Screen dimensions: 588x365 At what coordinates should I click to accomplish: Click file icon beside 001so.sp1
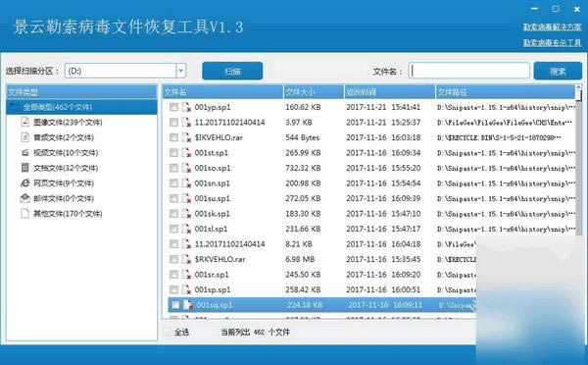(x=186, y=168)
